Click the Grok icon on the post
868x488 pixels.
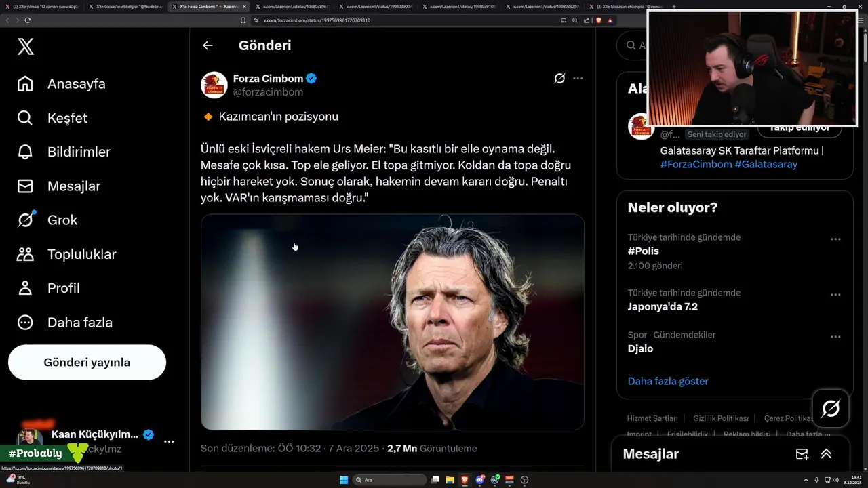tap(559, 78)
